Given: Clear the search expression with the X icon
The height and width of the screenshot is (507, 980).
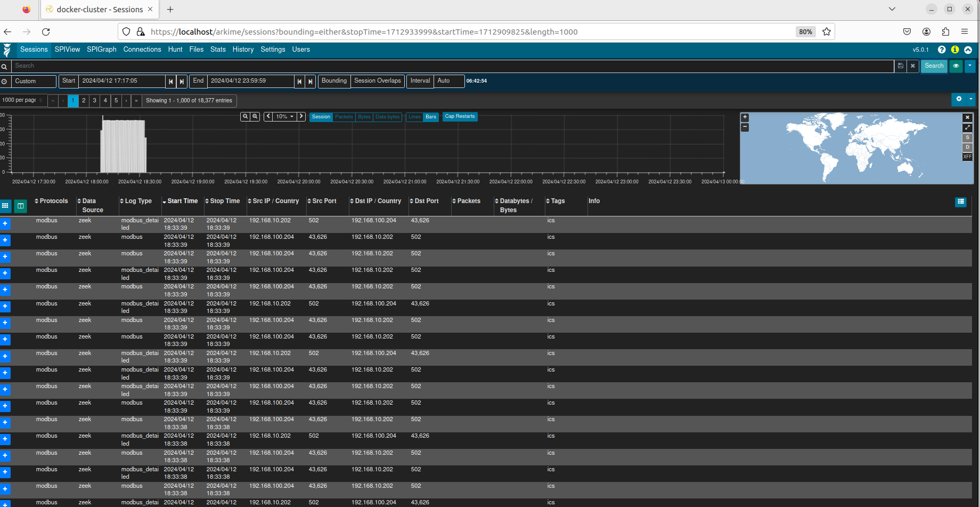Looking at the screenshot, I should pyautogui.click(x=912, y=66).
